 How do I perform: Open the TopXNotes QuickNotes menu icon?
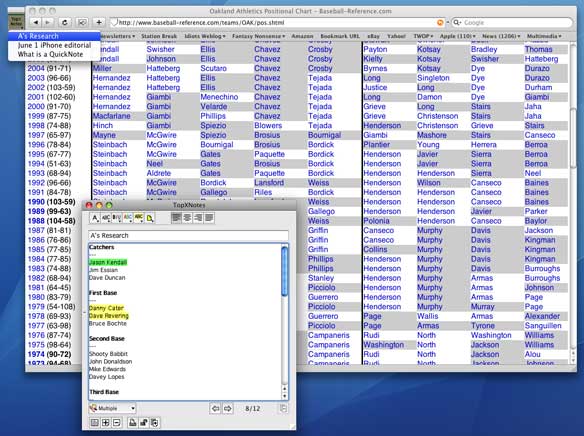click(x=16, y=22)
